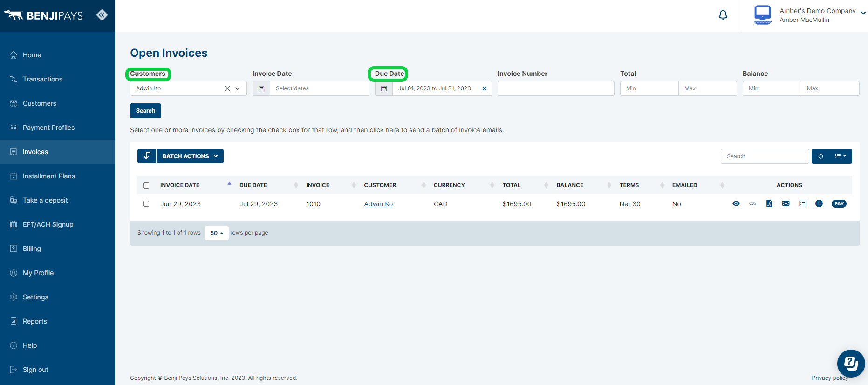Image resolution: width=868 pixels, height=385 pixels.
Task: Click the blue Search button
Action: tap(145, 111)
